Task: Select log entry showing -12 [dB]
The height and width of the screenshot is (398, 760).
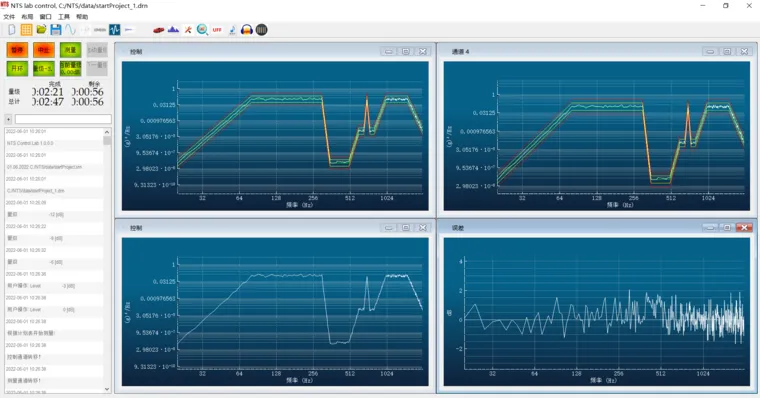Action: tap(54, 214)
